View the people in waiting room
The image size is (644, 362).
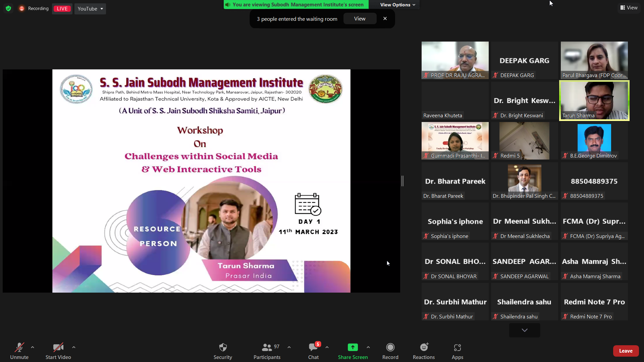coord(360,18)
